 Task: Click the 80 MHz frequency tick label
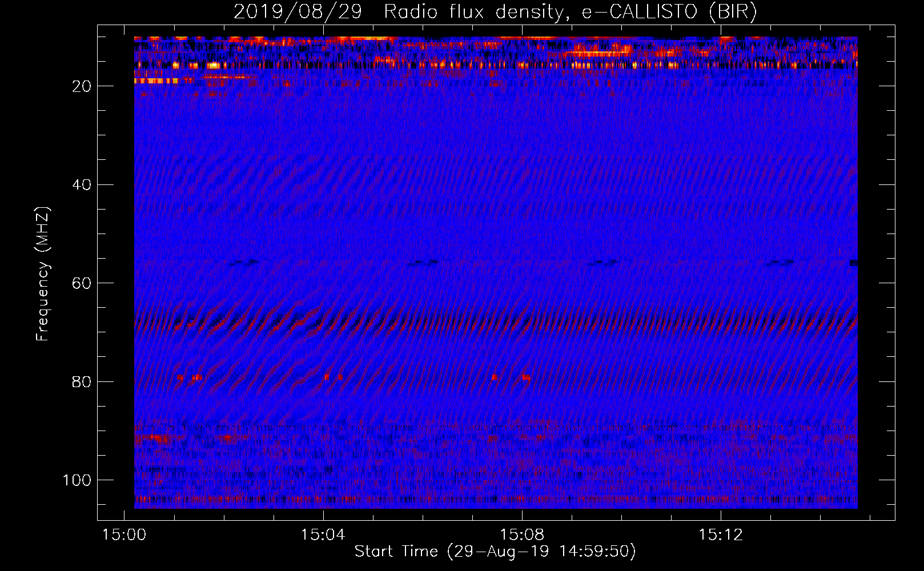tap(82, 382)
